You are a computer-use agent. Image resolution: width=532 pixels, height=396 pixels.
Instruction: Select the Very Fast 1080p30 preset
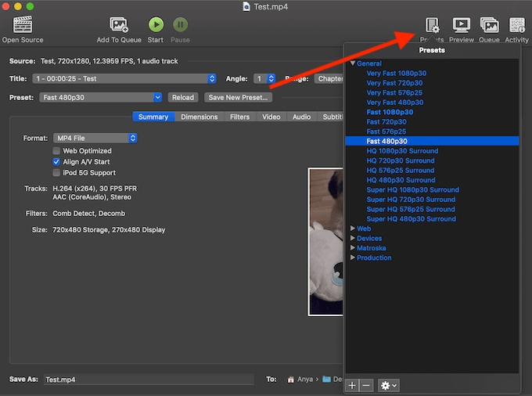(397, 74)
